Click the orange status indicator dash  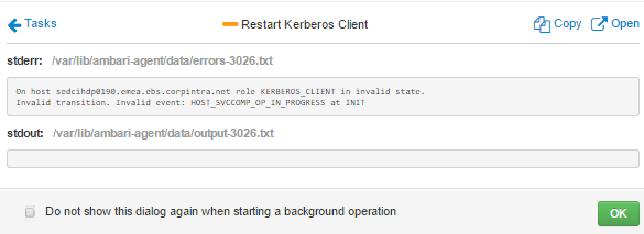[230, 24]
